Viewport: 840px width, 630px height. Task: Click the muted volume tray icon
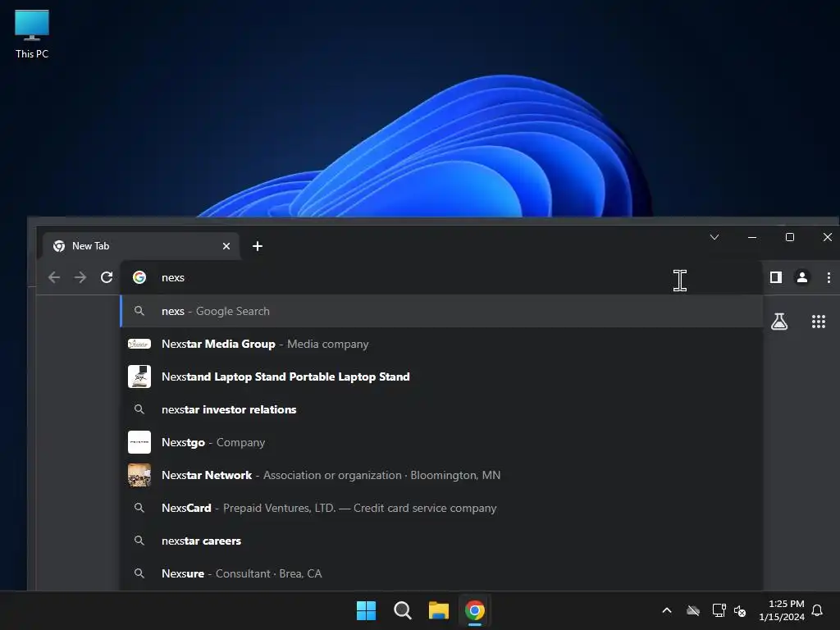[x=740, y=610]
